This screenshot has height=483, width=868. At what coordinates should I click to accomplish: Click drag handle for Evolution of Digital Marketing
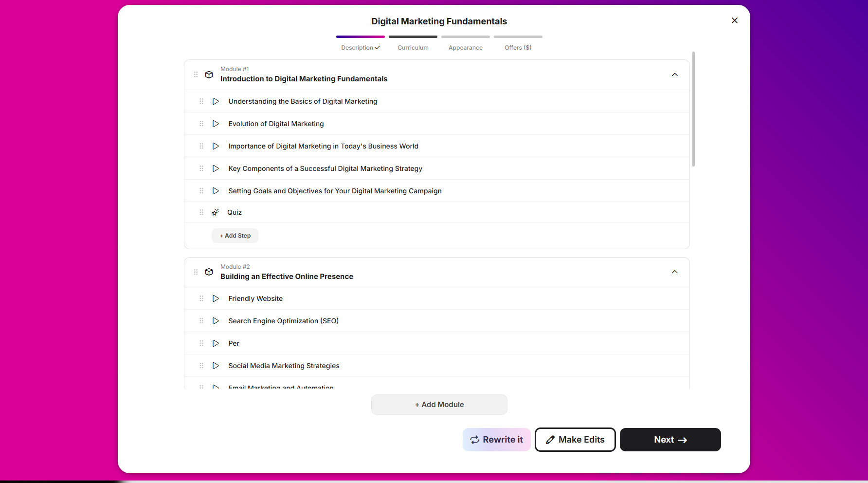(x=201, y=124)
